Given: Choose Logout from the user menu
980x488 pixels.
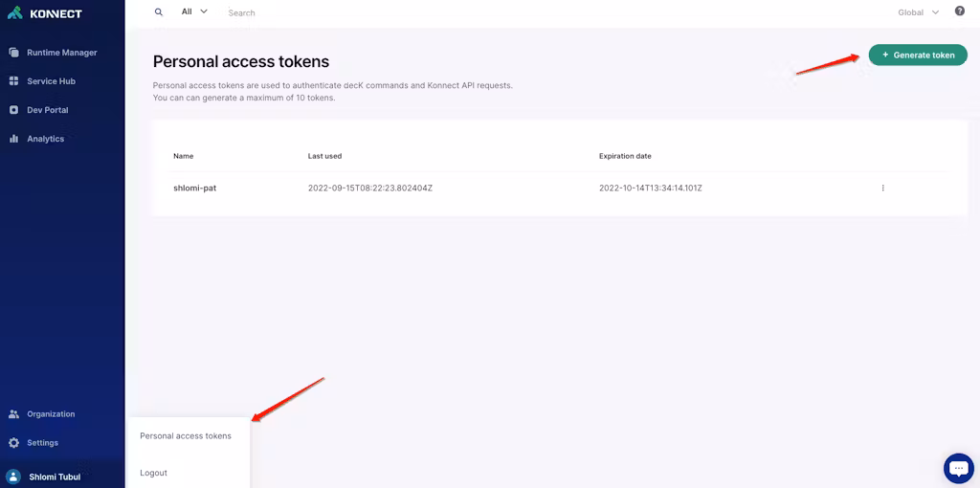Looking at the screenshot, I should pyautogui.click(x=153, y=473).
